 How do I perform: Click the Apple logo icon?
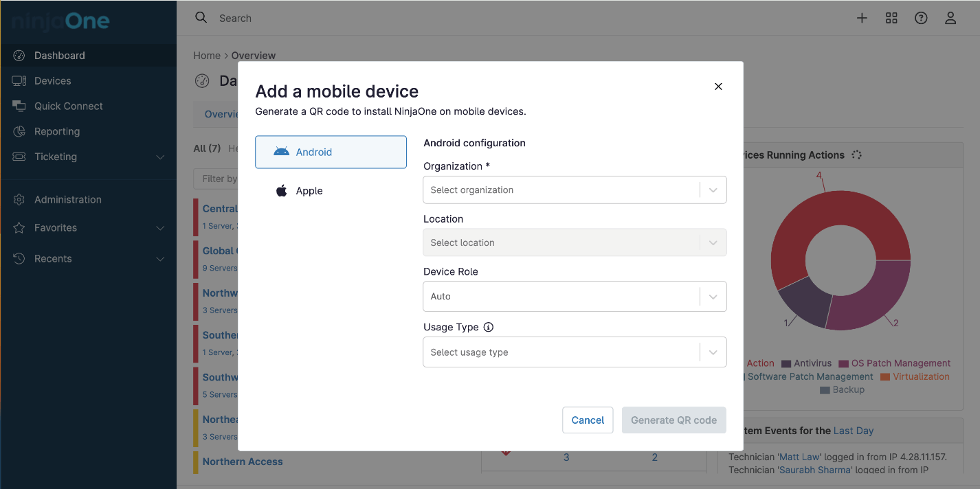281,190
